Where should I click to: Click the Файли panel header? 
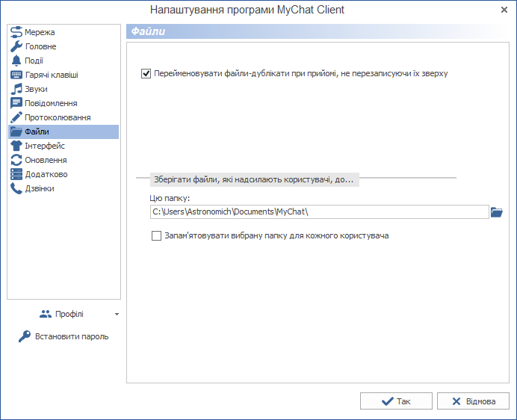pos(318,31)
